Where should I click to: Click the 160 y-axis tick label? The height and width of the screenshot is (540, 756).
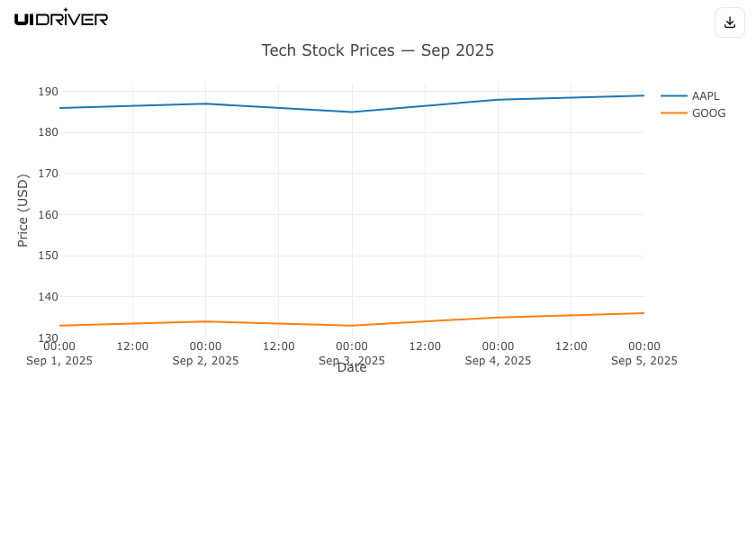pos(48,215)
